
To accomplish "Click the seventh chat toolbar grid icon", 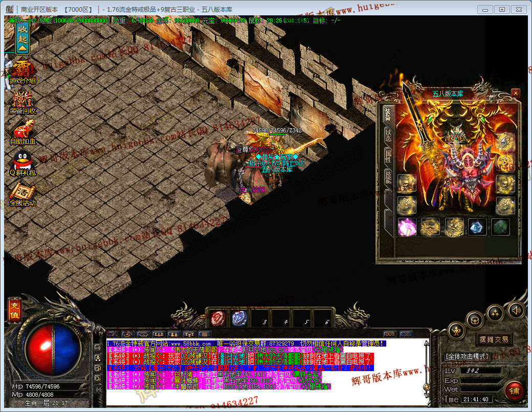I will pyautogui.click(x=204, y=334).
